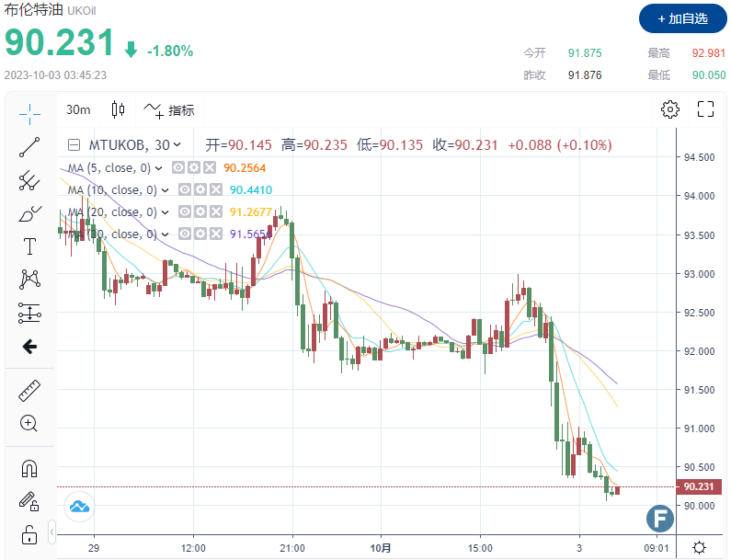Expand the MA (5, close, 0) options chevron
This screenshot has height=560, width=731.
(x=159, y=168)
